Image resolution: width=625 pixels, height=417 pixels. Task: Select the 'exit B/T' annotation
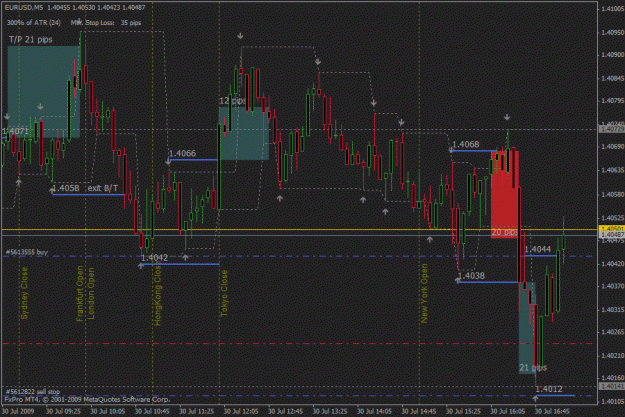[x=103, y=188]
